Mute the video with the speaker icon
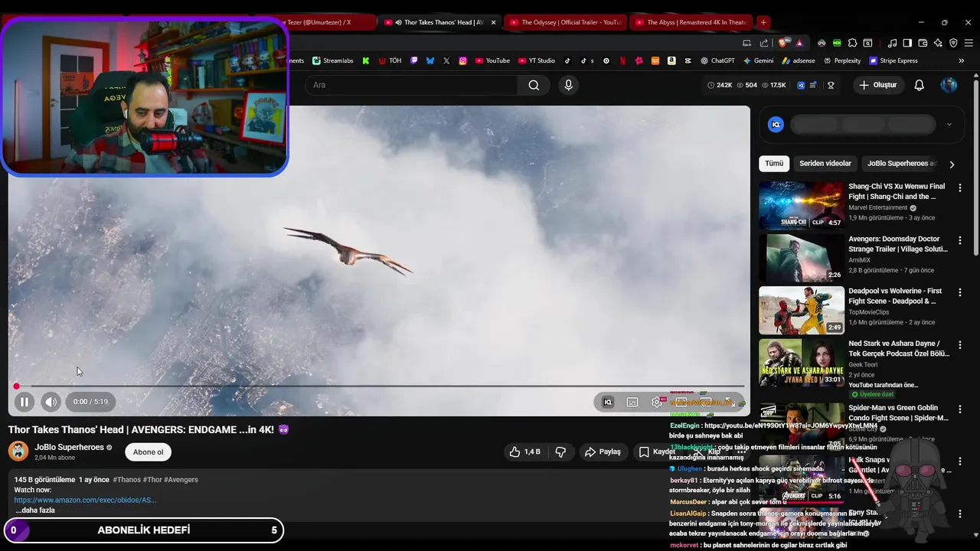Image resolution: width=980 pixels, height=551 pixels. click(51, 402)
